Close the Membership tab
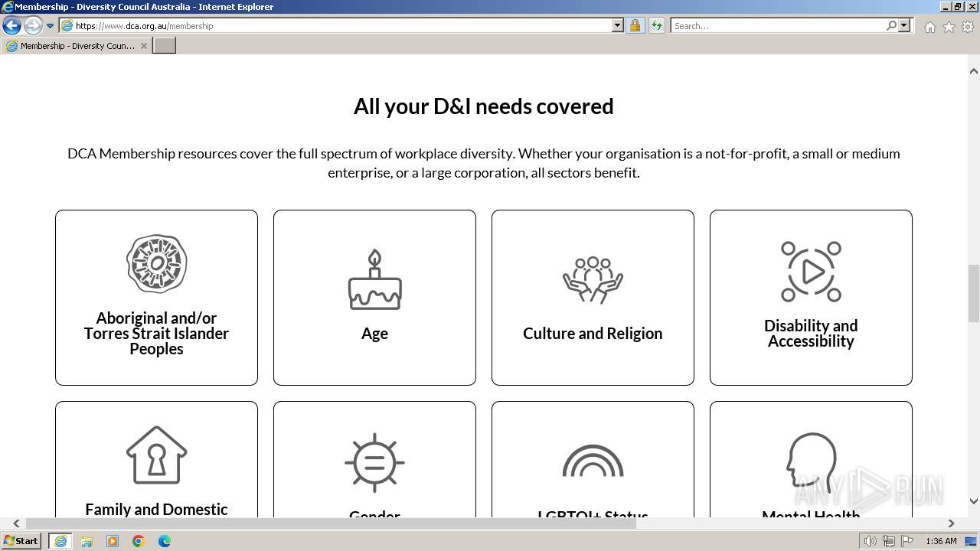 [x=143, y=46]
